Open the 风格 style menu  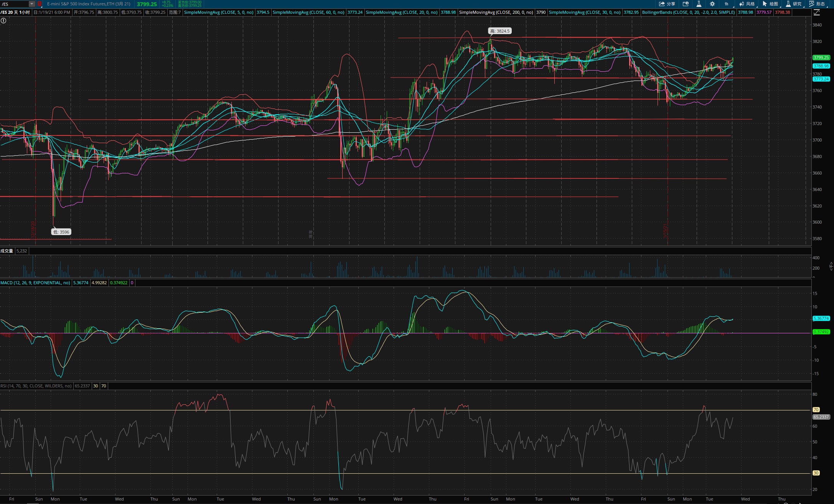(x=747, y=4)
